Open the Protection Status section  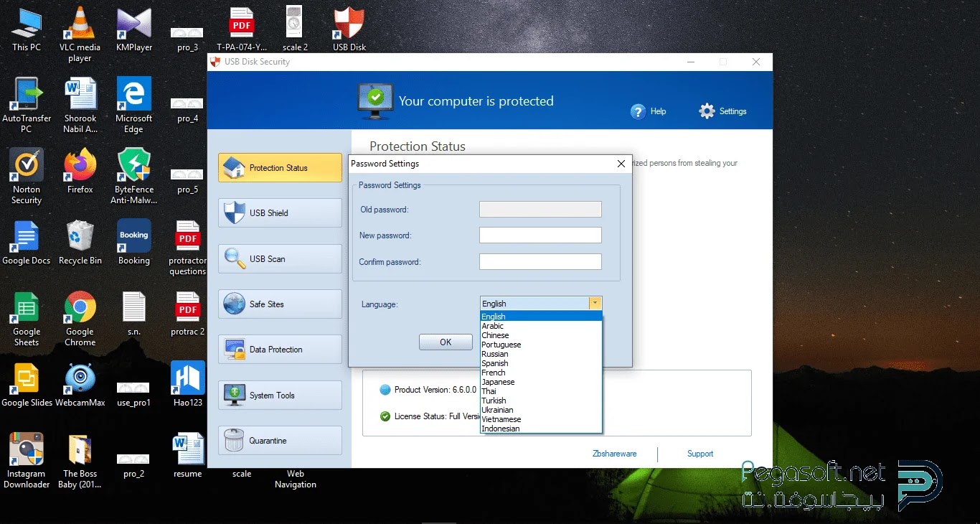click(x=280, y=167)
